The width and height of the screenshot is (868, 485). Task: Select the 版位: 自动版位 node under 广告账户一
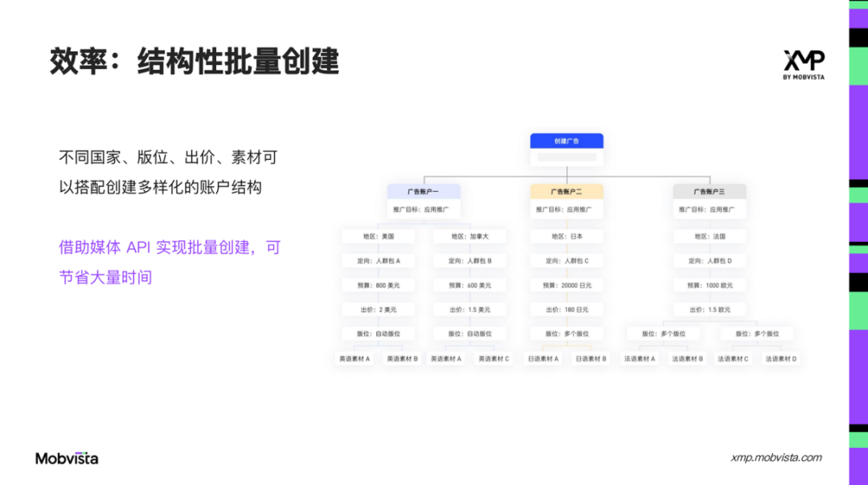tap(378, 333)
